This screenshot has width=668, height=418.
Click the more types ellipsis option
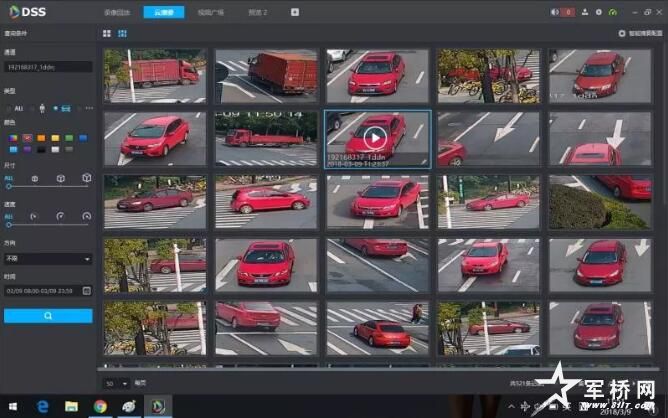(88, 107)
